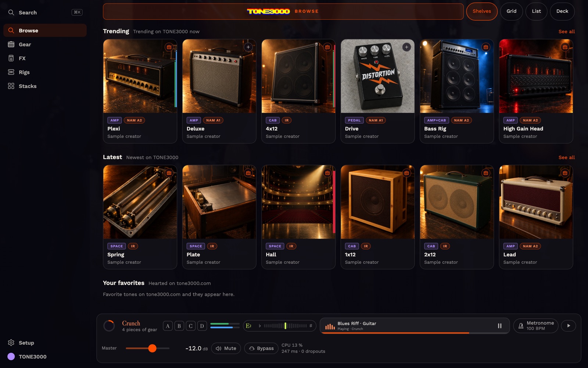
Task: Click See all for Latest
Action: [x=567, y=158]
